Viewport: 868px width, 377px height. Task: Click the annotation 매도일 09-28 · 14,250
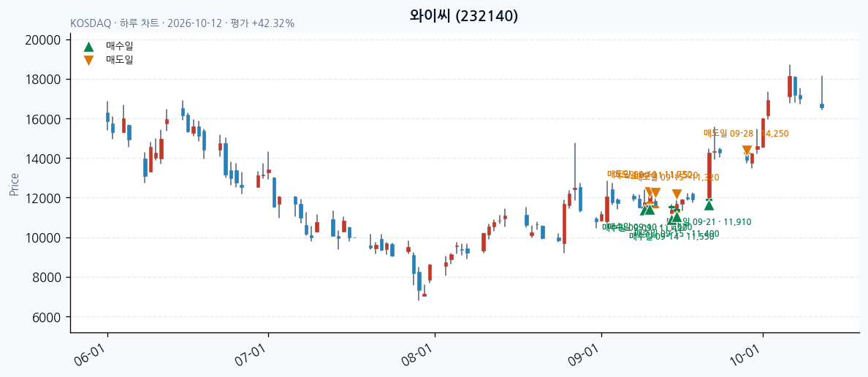pos(746,133)
